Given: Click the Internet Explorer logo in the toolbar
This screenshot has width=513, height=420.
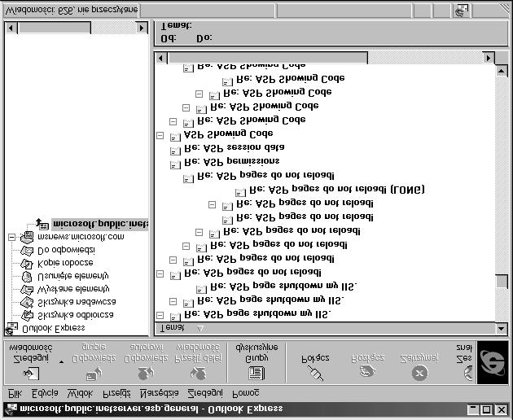Looking at the screenshot, I should 493,362.
